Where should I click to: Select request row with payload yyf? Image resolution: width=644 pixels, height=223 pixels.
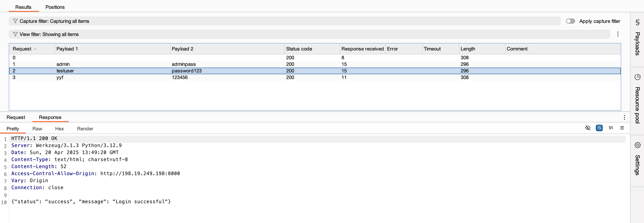[315, 77]
